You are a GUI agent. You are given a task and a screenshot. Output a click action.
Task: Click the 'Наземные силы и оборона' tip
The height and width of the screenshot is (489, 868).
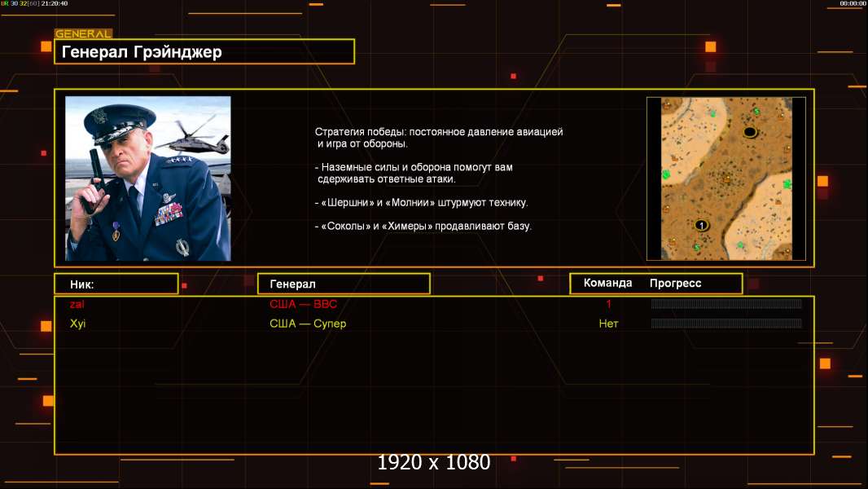tap(414, 173)
